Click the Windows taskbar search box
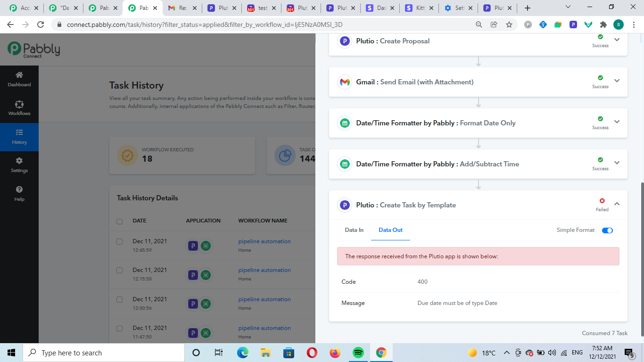 (x=104, y=353)
